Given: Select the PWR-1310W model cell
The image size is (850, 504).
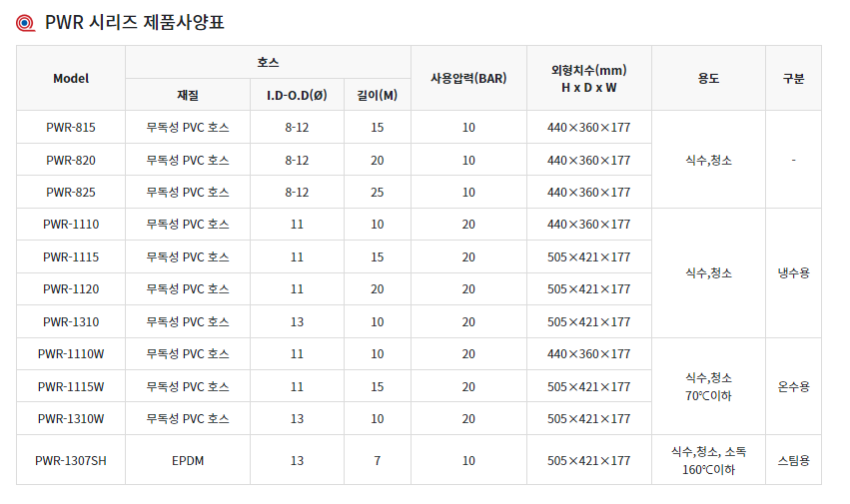Looking at the screenshot, I should click(x=71, y=418).
